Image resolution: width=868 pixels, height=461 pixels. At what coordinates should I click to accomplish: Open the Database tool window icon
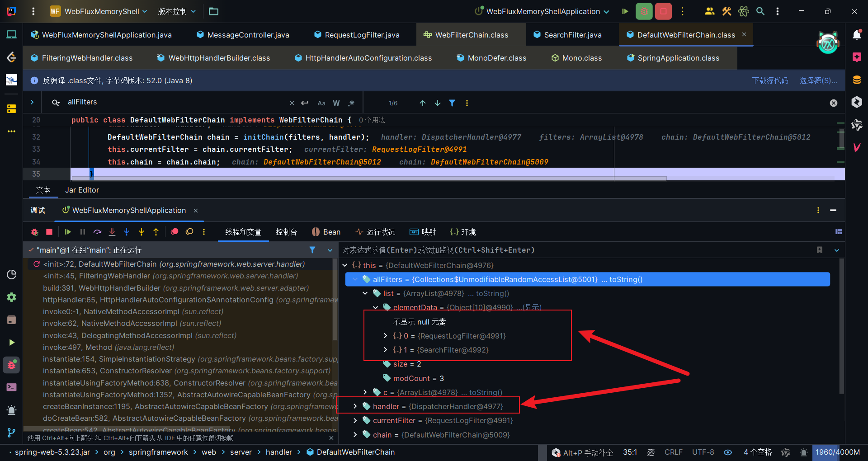[857, 80]
